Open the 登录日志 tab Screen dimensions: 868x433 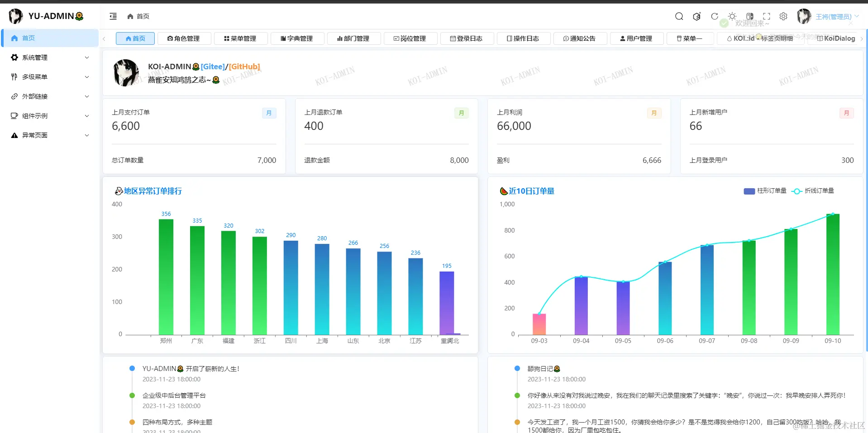[x=467, y=38]
